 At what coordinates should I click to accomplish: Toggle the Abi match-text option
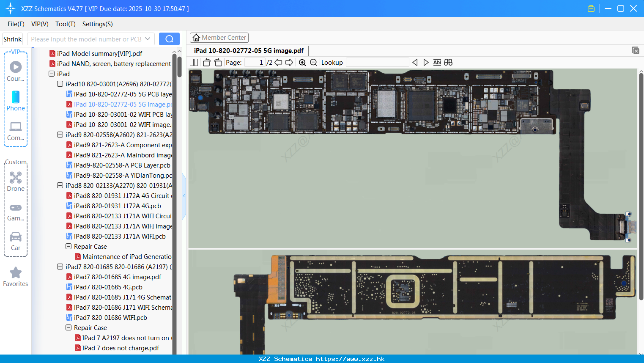437,62
